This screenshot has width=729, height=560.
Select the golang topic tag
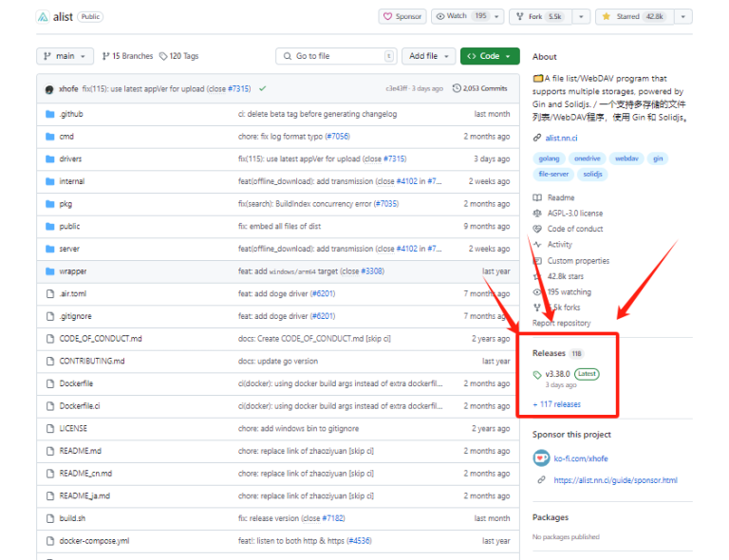[x=550, y=159]
